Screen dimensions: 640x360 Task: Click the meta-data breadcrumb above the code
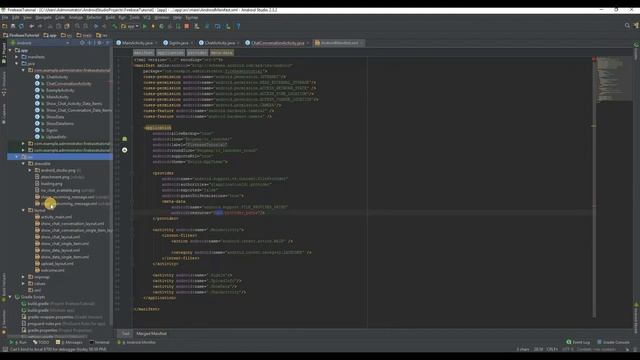tap(222, 53)
